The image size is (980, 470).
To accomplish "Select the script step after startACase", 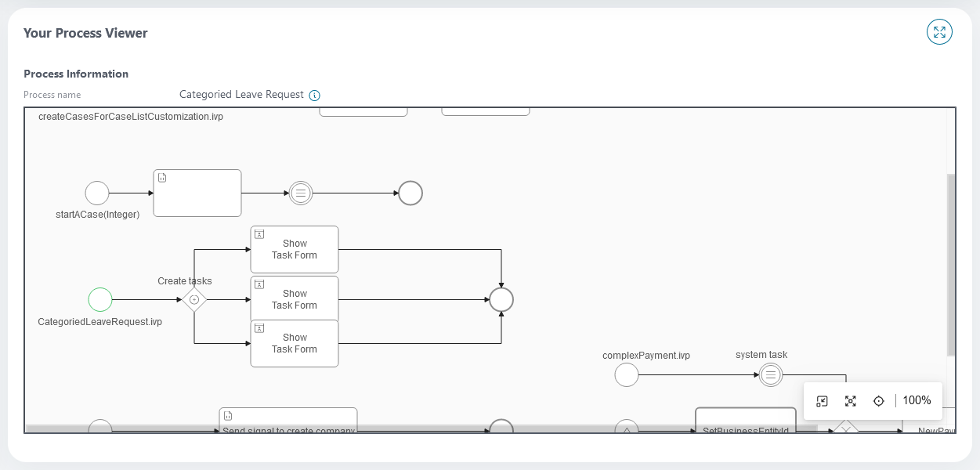I will click(x=197, y=193).
